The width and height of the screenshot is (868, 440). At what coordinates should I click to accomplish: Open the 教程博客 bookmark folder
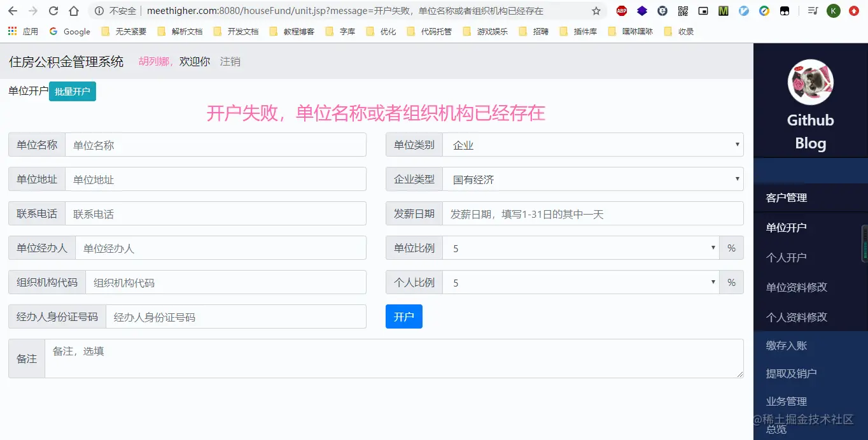[x=292, y=31]
